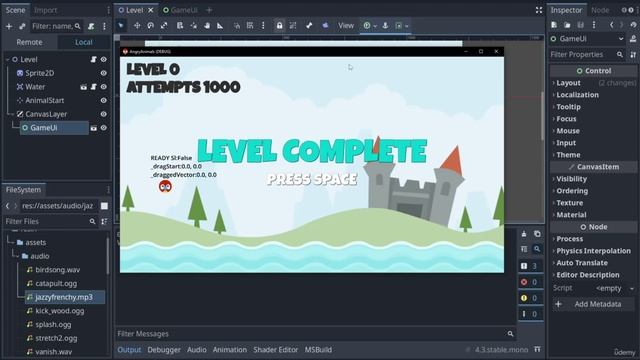This screenshot has width=640, height=360.
Task: Copy output messages icon
Action: tap(537, 234)
